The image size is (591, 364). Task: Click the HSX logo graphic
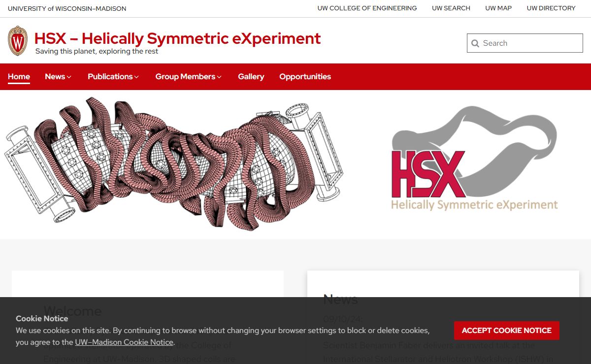click(474, 158)
